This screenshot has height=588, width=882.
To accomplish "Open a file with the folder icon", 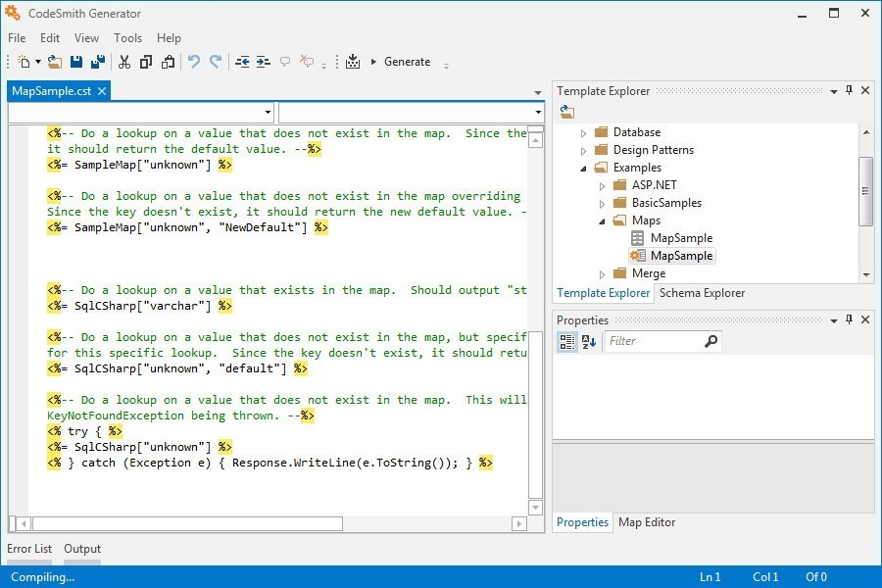I will pyautogui.click(x=55, y=62).
